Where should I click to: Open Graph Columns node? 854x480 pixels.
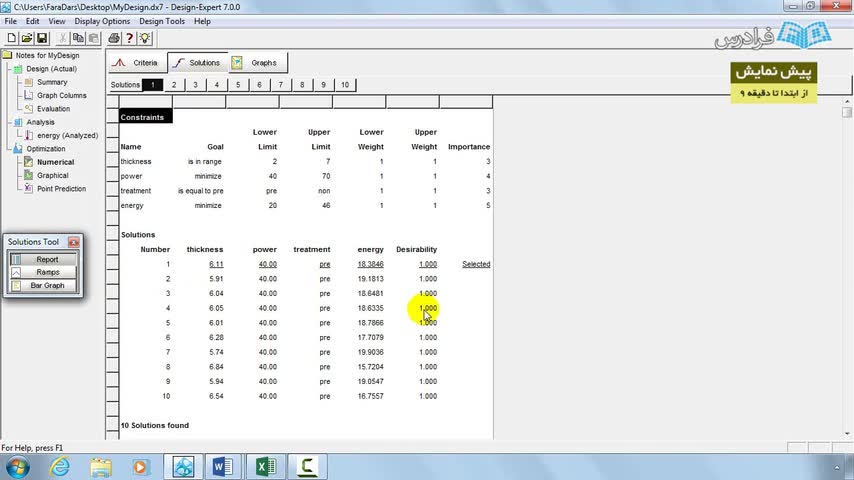click(x=62, y=95)
